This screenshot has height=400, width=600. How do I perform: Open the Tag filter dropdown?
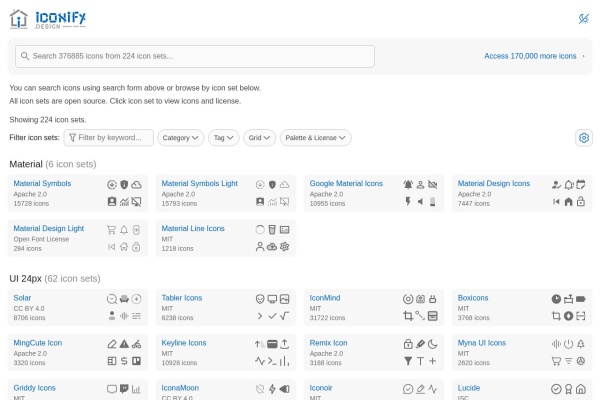pos(223,138)
